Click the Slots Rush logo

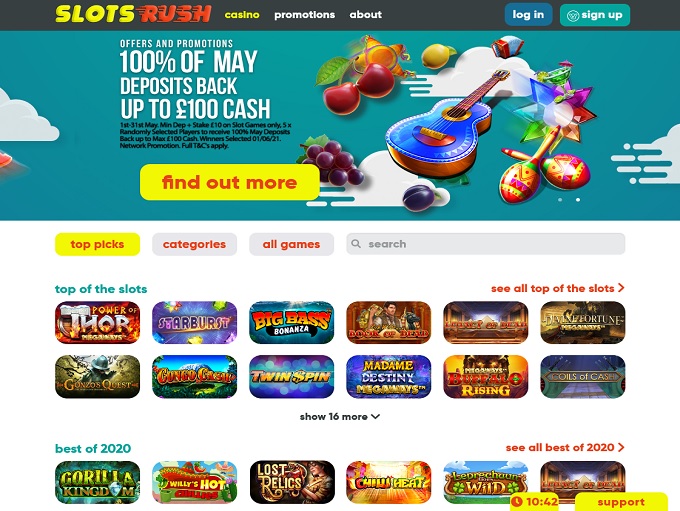click(x=133, y=14)
